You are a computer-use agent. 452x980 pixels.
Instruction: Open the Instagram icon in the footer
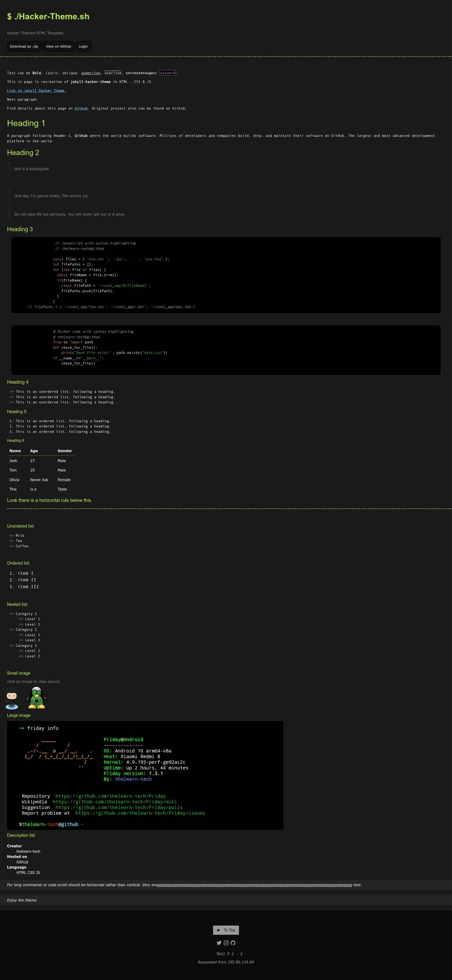[x=226, y=943]
